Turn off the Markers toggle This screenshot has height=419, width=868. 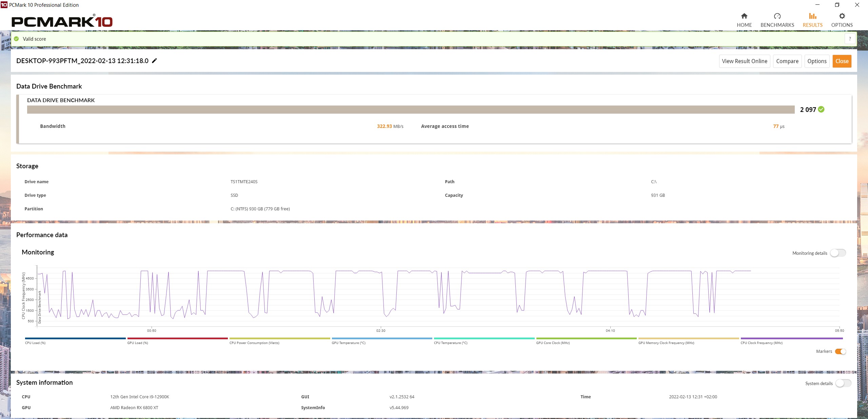[x=840, y=351]
